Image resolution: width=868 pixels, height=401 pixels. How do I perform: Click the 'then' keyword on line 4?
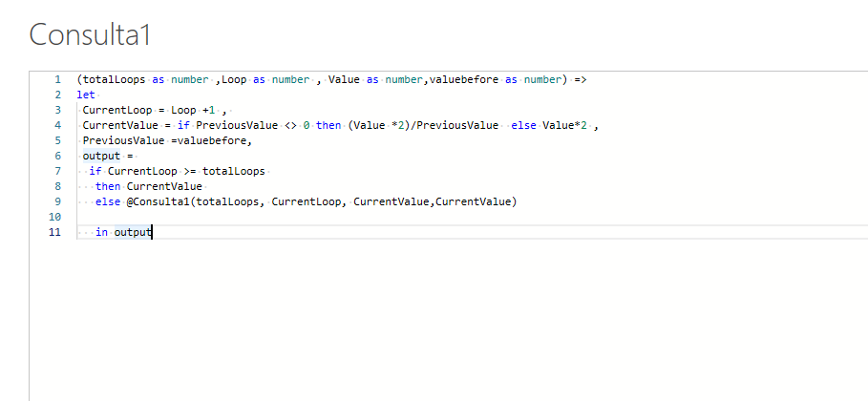[328, 125]
